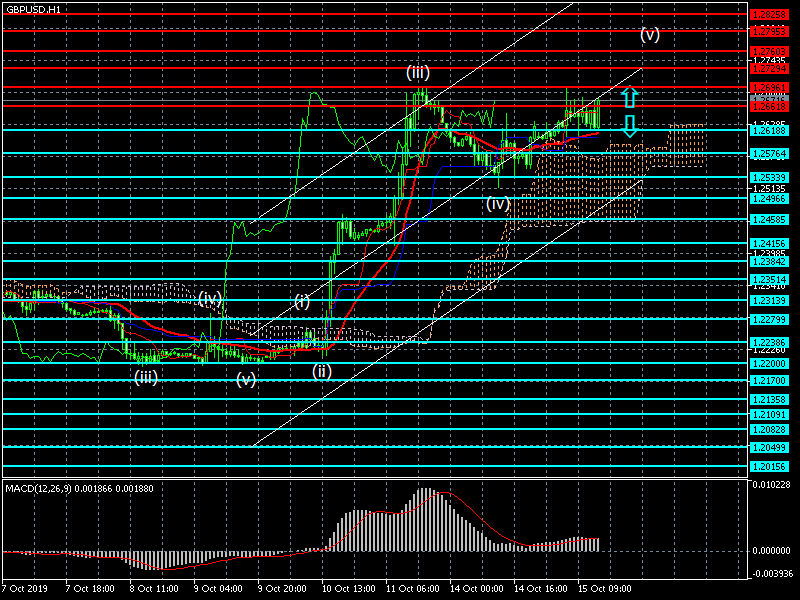Select the 1.22386 price level tag
This screenshot has width=800, height=600.
769,342
